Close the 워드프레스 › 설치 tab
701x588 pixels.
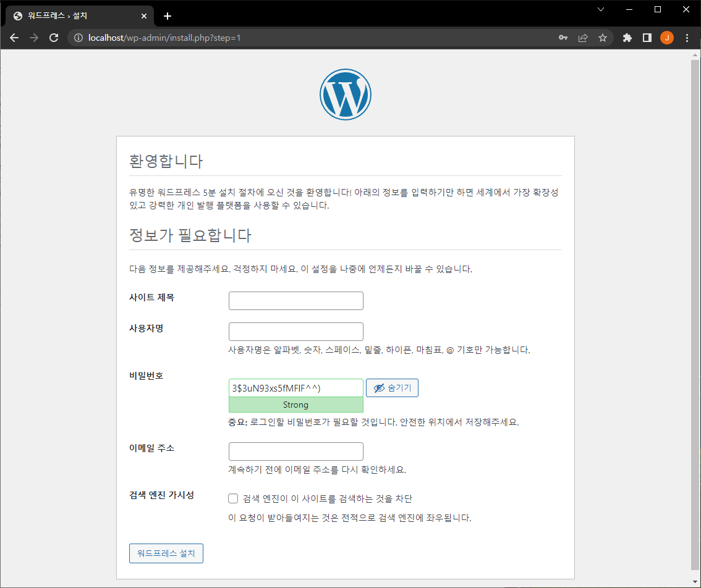144,16
